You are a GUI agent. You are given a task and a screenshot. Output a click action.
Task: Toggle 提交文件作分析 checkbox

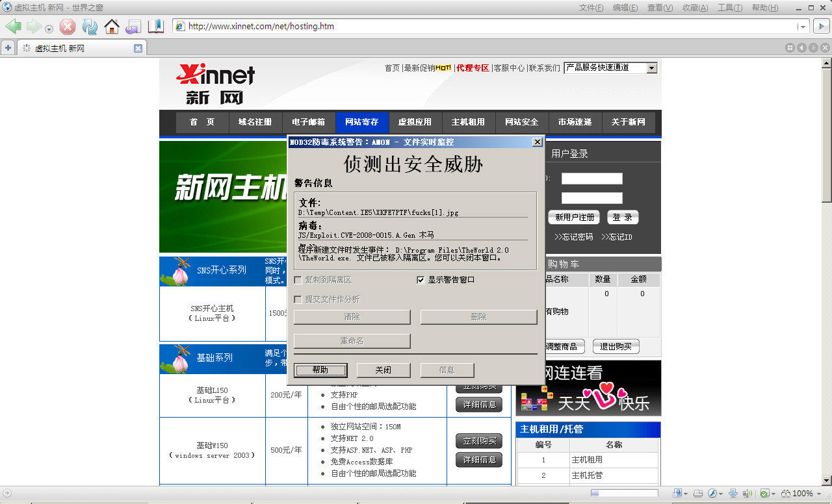(x=298, y=299)
